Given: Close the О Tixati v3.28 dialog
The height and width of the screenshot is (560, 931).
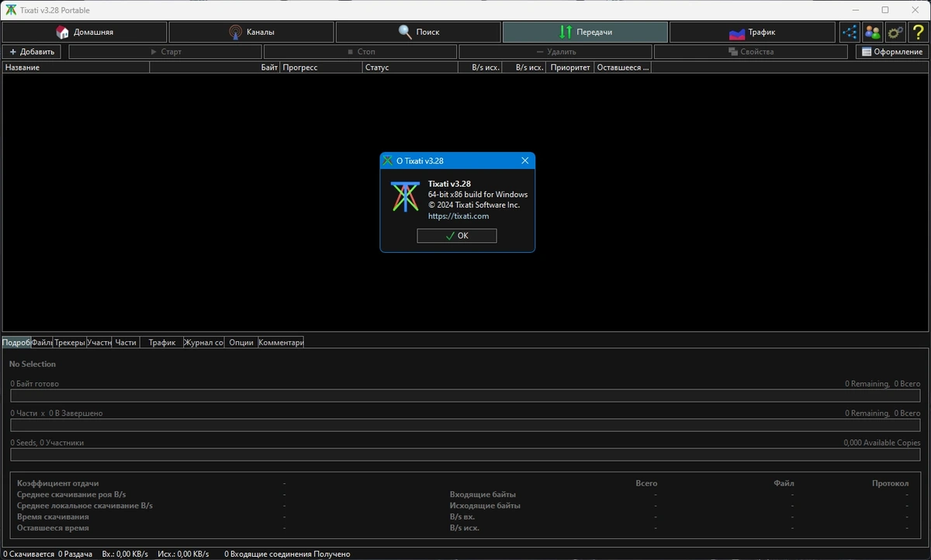Looking at the screenshot, I should (525, 161).
